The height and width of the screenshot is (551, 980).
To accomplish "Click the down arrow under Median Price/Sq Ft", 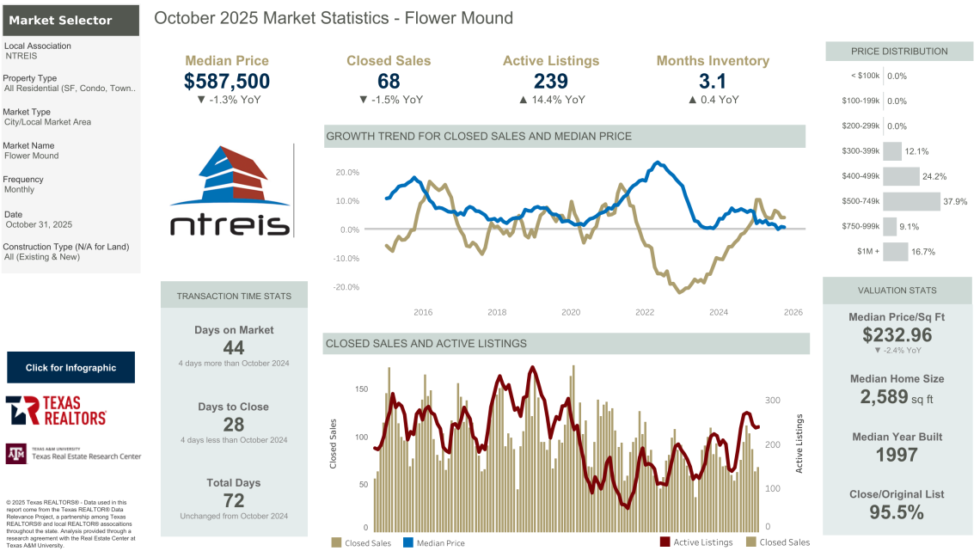I will point(877,350).
